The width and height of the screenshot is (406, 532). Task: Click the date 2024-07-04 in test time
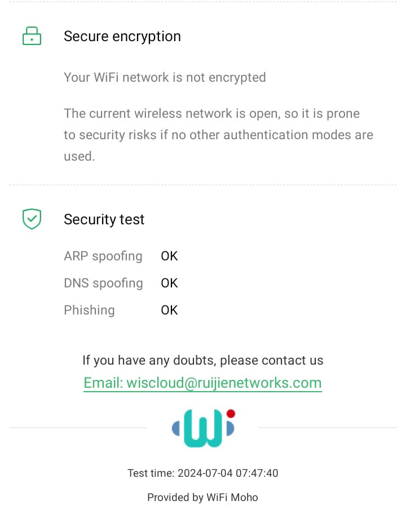205,473
